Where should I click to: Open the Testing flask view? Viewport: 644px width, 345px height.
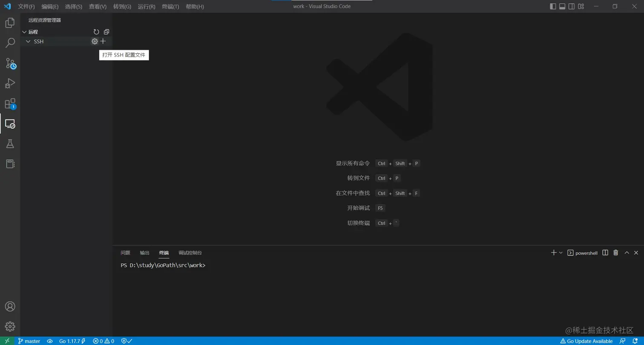pos(10,144)
